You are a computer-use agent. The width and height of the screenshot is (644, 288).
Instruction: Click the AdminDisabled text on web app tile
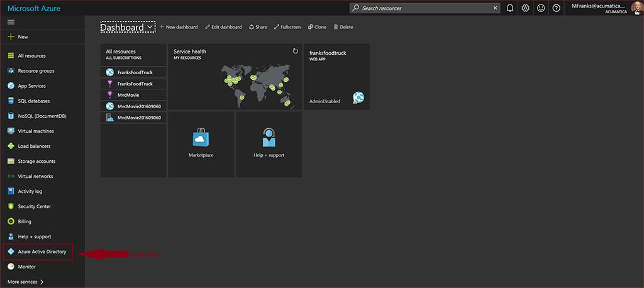click(325, 101)
